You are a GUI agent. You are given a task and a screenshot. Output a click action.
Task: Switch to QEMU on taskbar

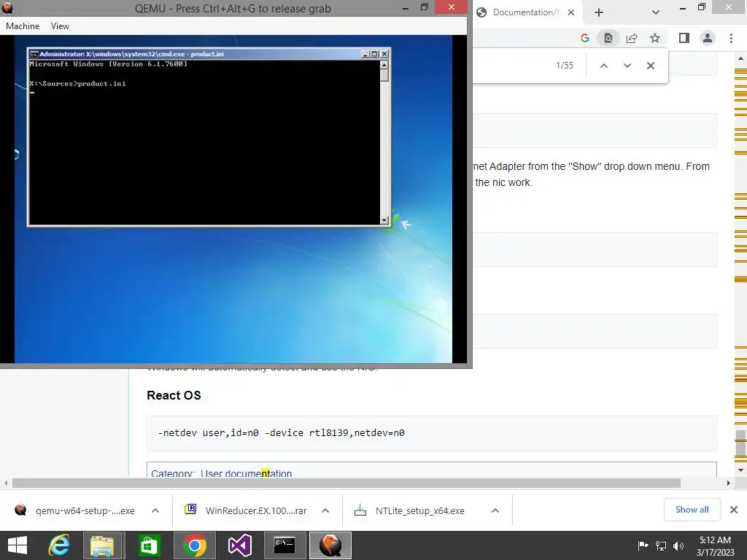tap(330, 545)
